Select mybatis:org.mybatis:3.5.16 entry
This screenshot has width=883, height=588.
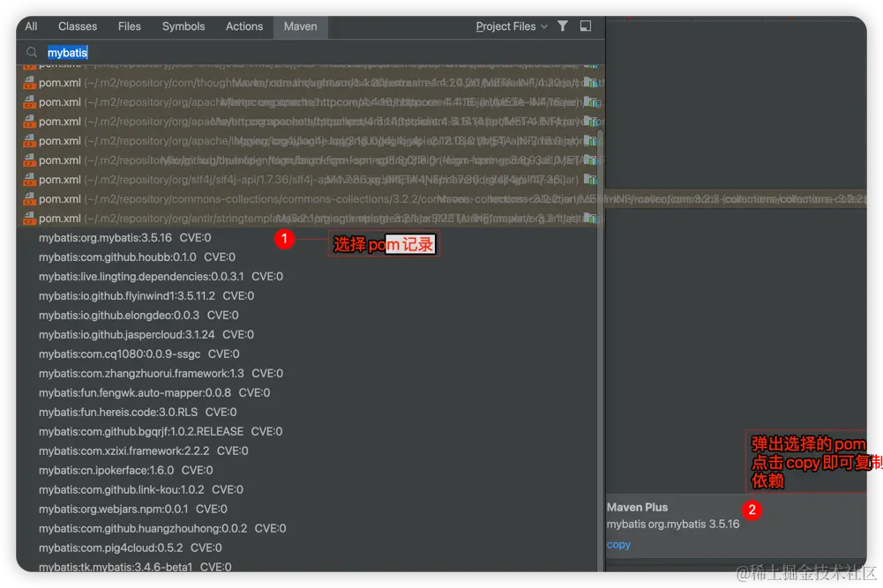124,237
